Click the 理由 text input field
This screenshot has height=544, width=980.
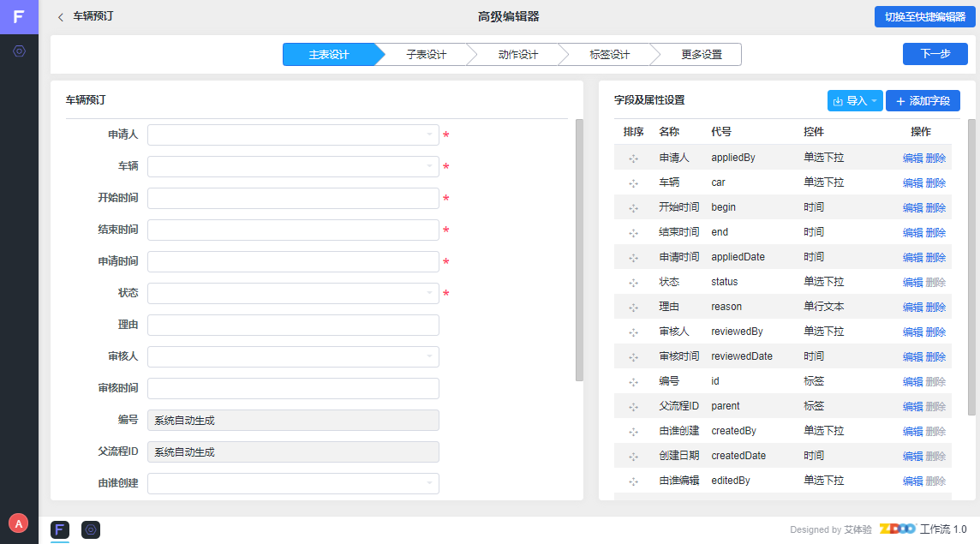pyautogui.click(x=293, y=326)
